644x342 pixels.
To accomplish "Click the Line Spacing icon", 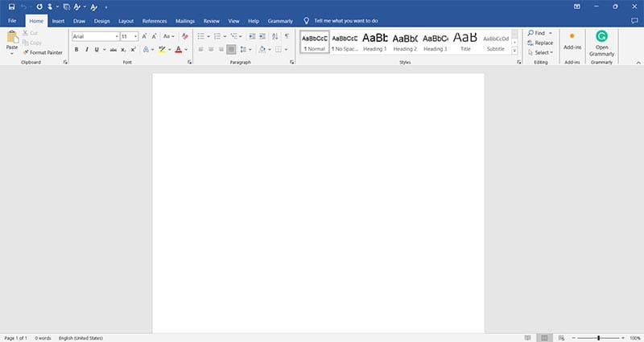I will point(244,50).
